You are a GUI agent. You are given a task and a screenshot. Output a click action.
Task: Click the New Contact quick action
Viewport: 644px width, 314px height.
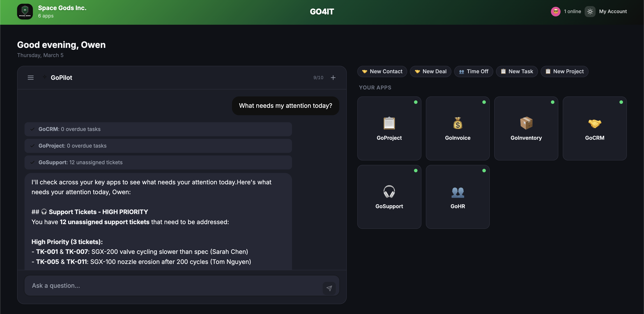pos(382,71)
